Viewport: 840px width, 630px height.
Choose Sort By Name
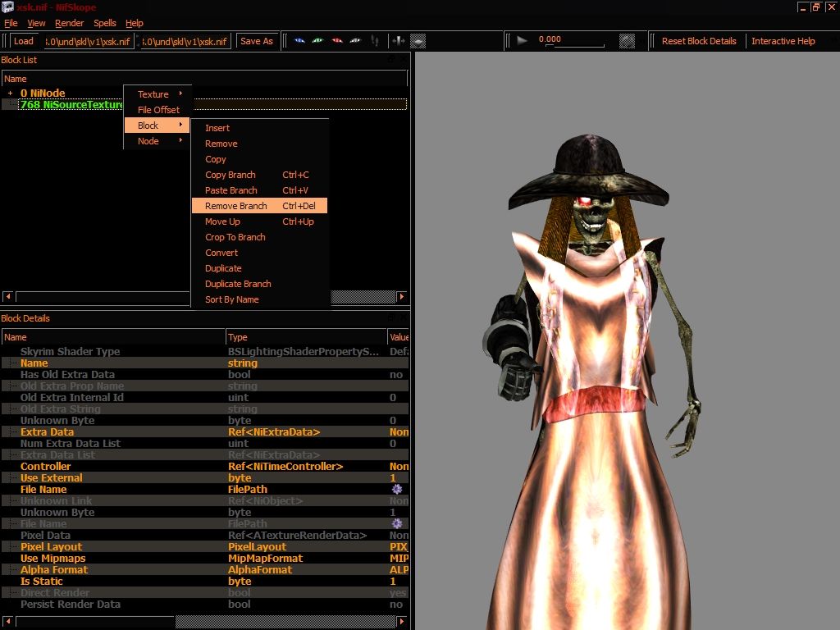click(x=260, y=299)
